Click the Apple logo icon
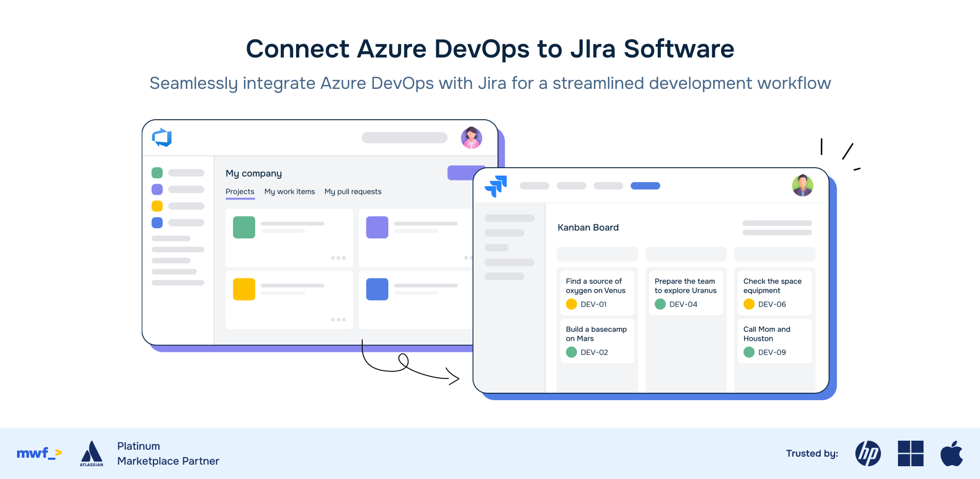Screen dimensions: 980x479 (x=952, y=453)
